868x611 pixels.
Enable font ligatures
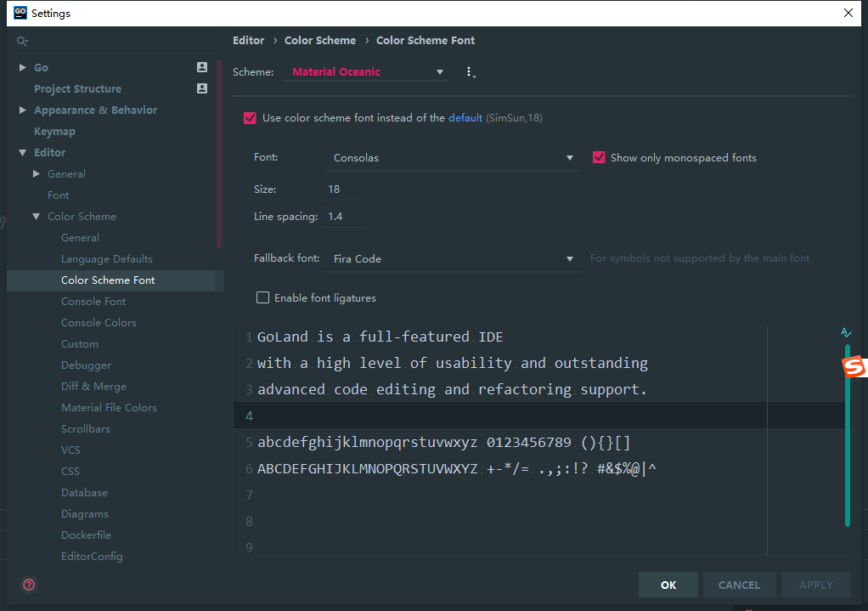click(x=262, y=297)
